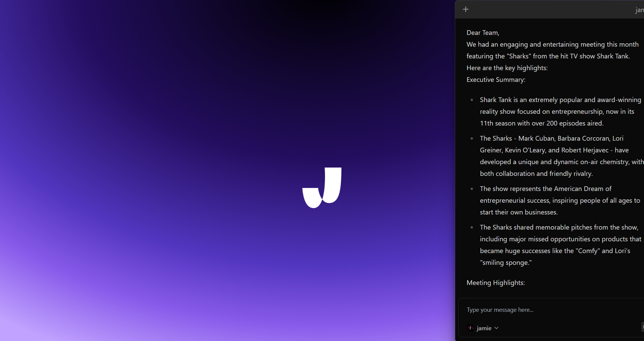
Task: Click the 'Here are the key highlights:' line
Action: pos(507,68)
